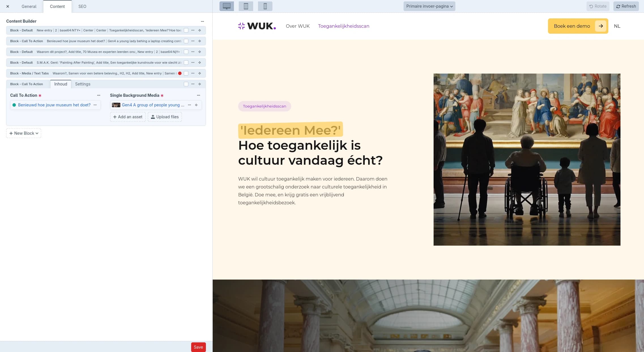Switch preview to tablet viewport

pos(246,6)
